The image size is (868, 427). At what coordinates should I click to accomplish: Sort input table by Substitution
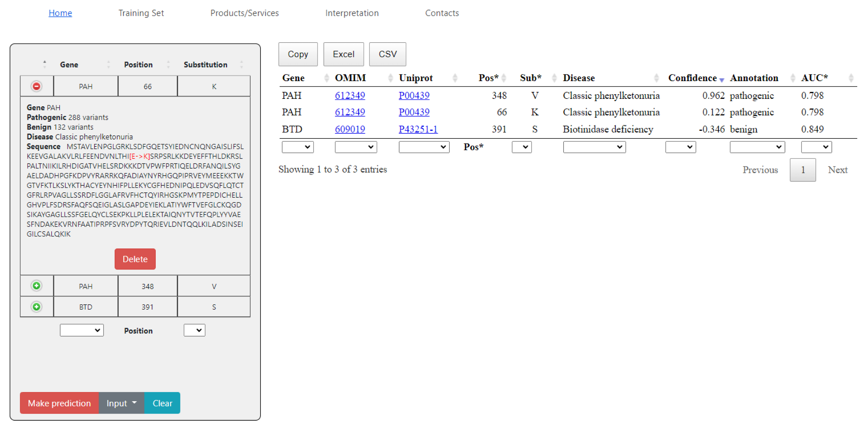[205, 64]
